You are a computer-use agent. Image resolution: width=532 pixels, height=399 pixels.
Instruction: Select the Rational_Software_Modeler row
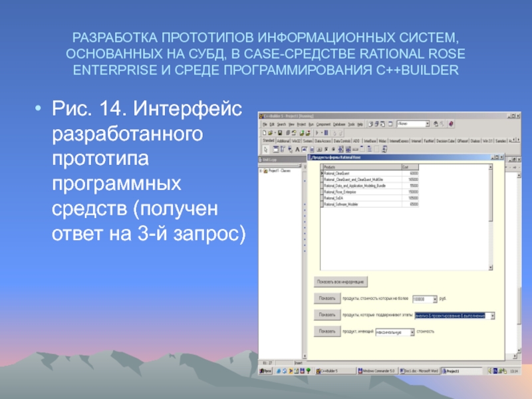pos(370,204)
